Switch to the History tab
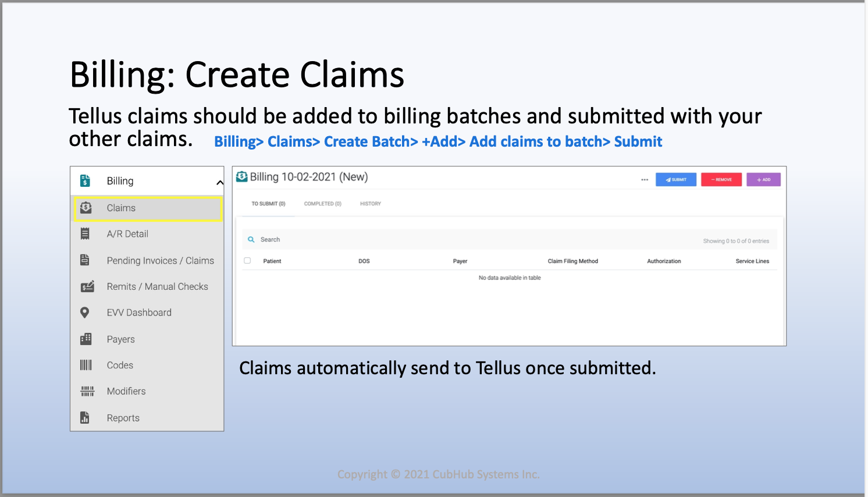The image size is (868, 497). (x=370, y=204)
